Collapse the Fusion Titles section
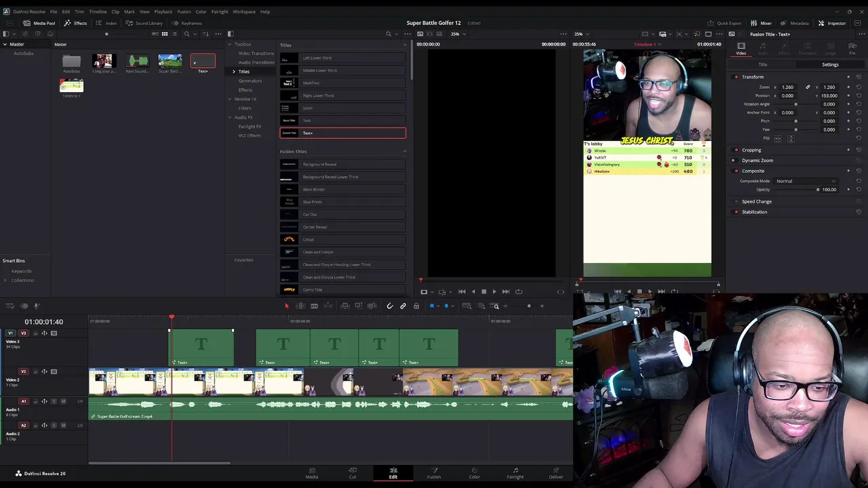This screenshot has width=868, height=488. (x=405, y=151)
